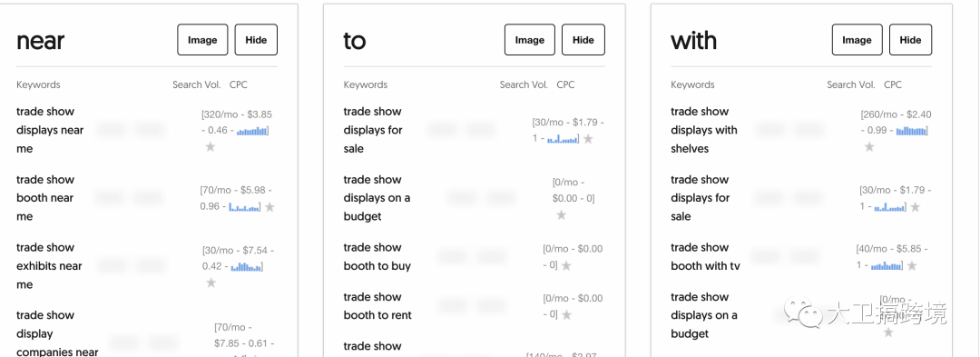Star "trade show displays on a budget" in "to" card

pos(562,214)
